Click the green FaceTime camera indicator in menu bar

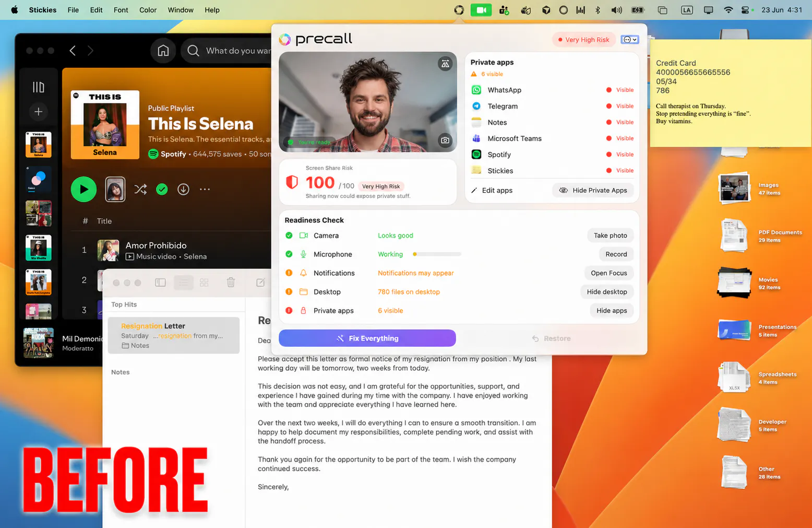point(481,10)
